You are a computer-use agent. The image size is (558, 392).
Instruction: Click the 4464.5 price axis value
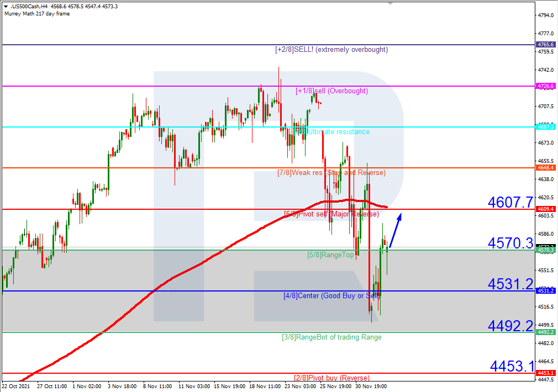(546, 362)
